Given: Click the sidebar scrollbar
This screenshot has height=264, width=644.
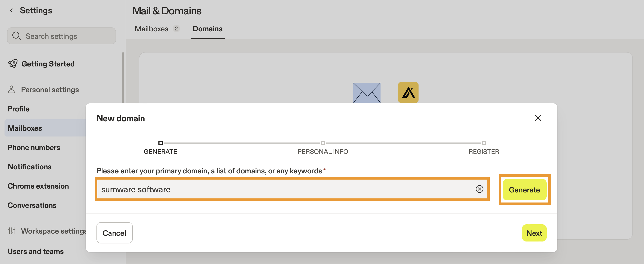Looking at the screenshot, I should tap(123, 78).
